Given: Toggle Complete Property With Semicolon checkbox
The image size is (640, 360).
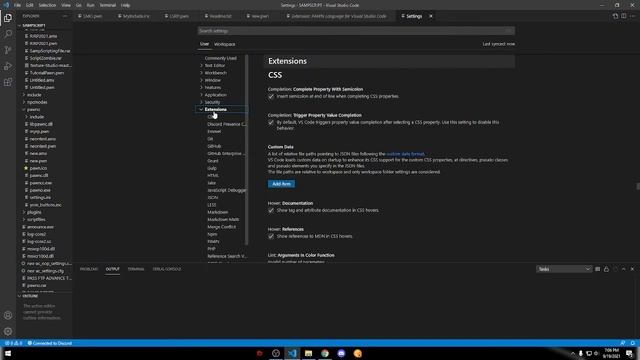Looking at the screenshot, I should tap(271, 97).
